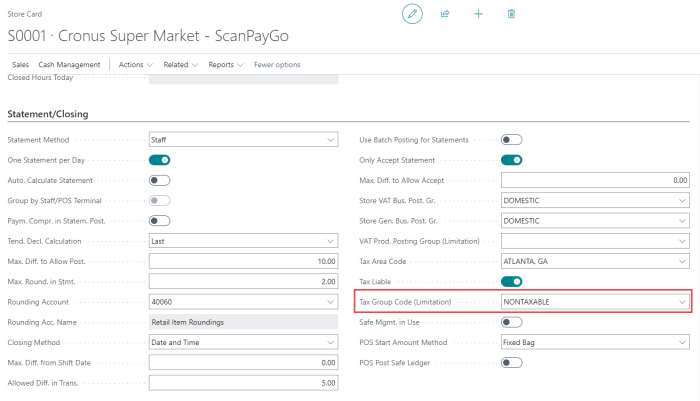Screen dimensions: 700x401
Task: Click Max. Diff. to Allow Post. field
Action: click(243, 261)
